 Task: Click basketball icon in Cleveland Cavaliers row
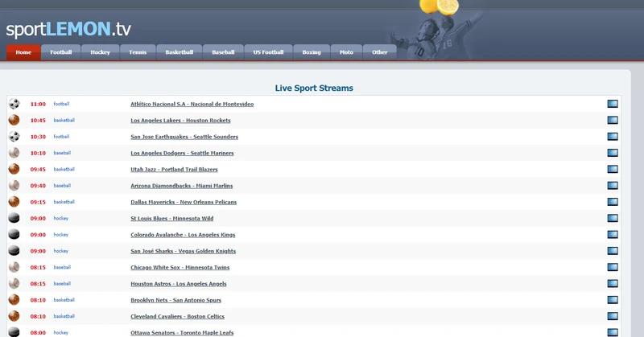click(x=14, y=316)
